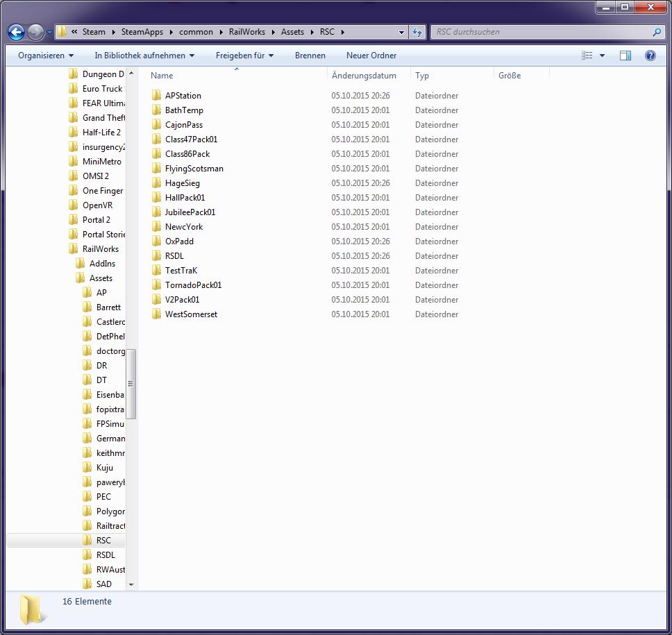Minimize the Explorer window

click(606, 7)
